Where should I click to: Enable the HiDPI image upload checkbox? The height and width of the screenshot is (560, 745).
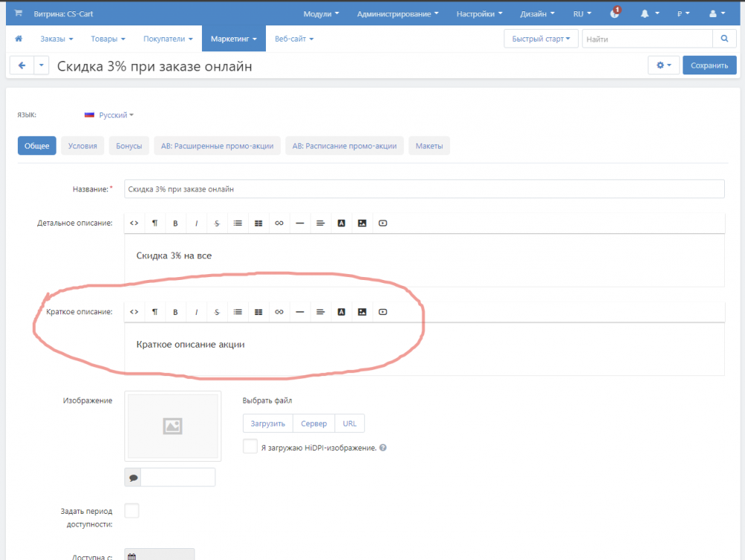coord(250,447)
